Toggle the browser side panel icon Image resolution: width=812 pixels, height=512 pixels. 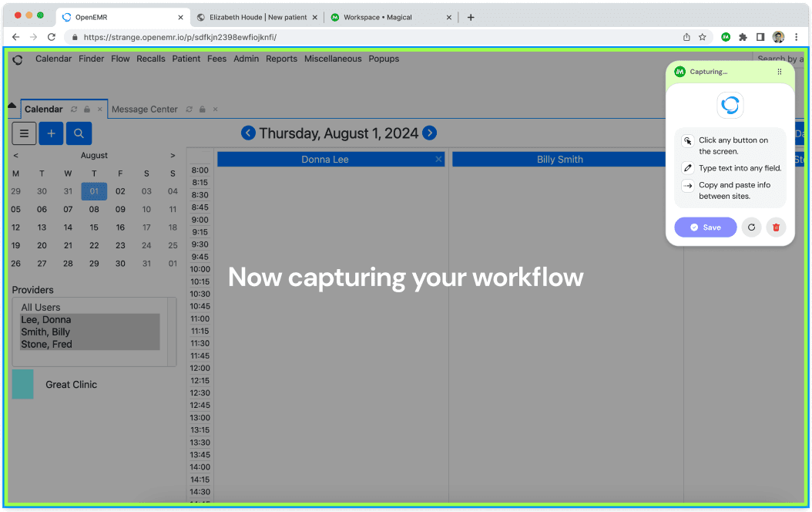click(x=760, y=37)
